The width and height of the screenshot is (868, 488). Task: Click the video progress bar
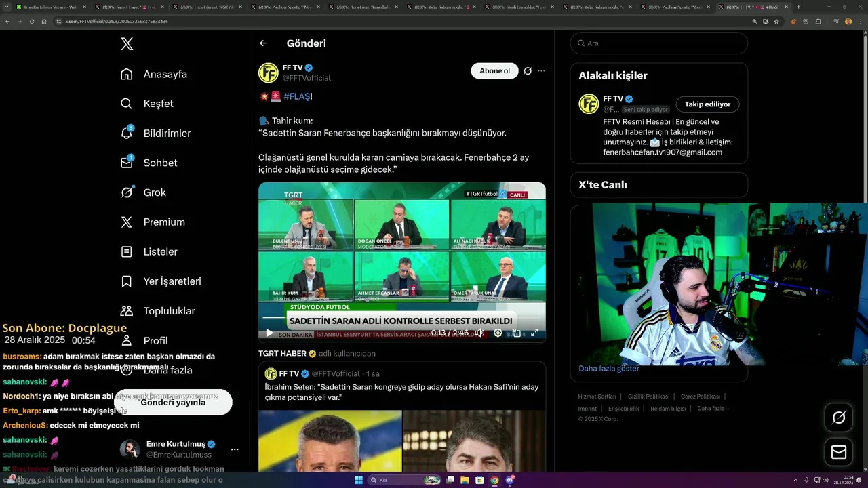pyautogui.click(x=401, y=317)
